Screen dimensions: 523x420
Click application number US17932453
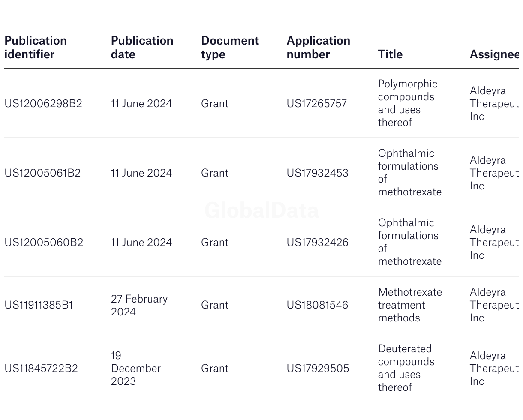[318, 173]
